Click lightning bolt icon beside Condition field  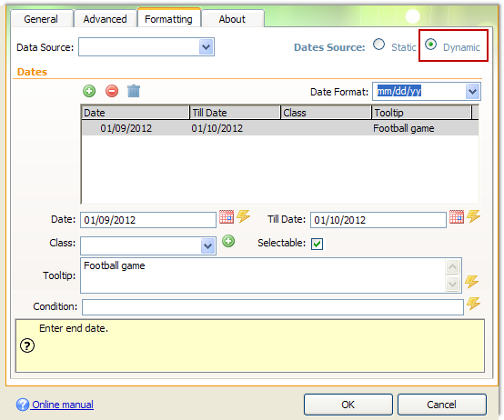point(474,304)
